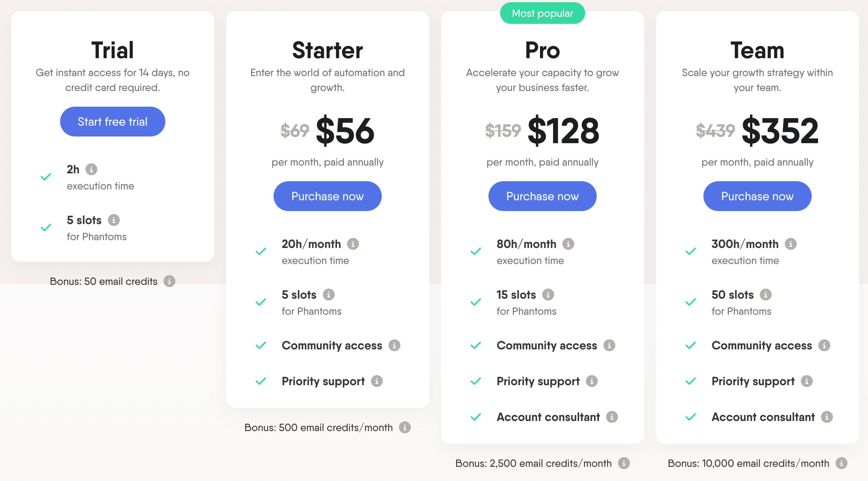Click info icon next to Trial 5 slots

(x=114, y=220)
